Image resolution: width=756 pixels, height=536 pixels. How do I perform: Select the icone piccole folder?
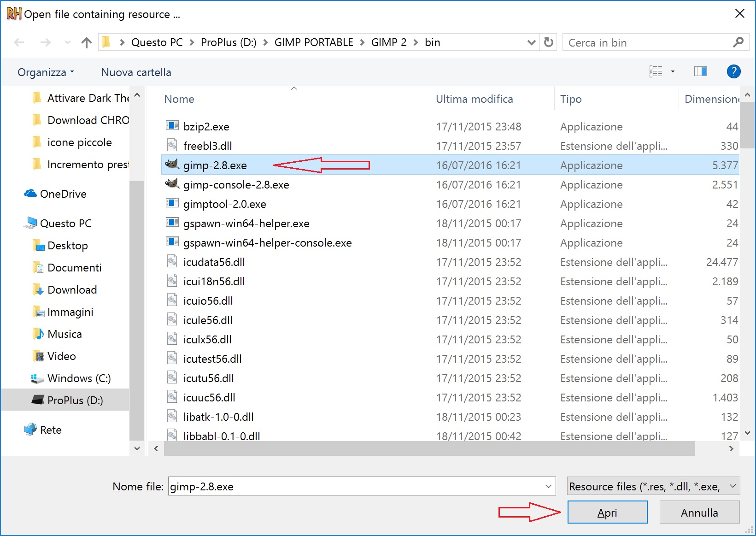coord(72,142)
